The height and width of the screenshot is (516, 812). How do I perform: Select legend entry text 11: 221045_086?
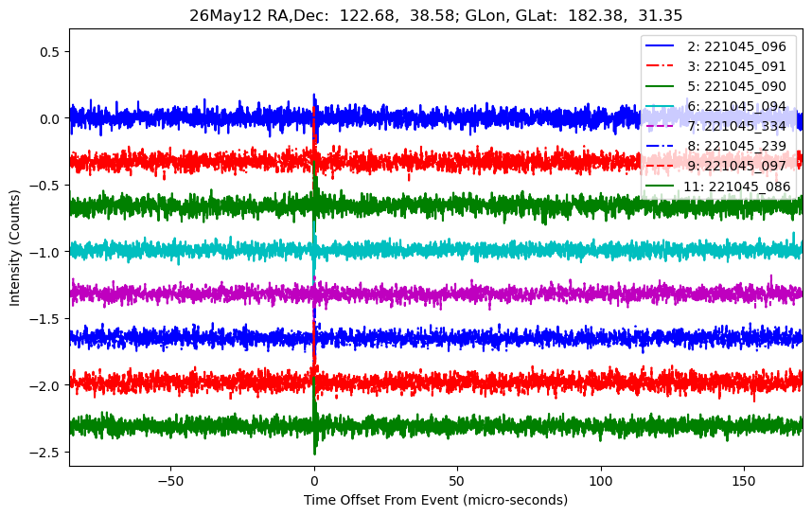click(736, 187)
